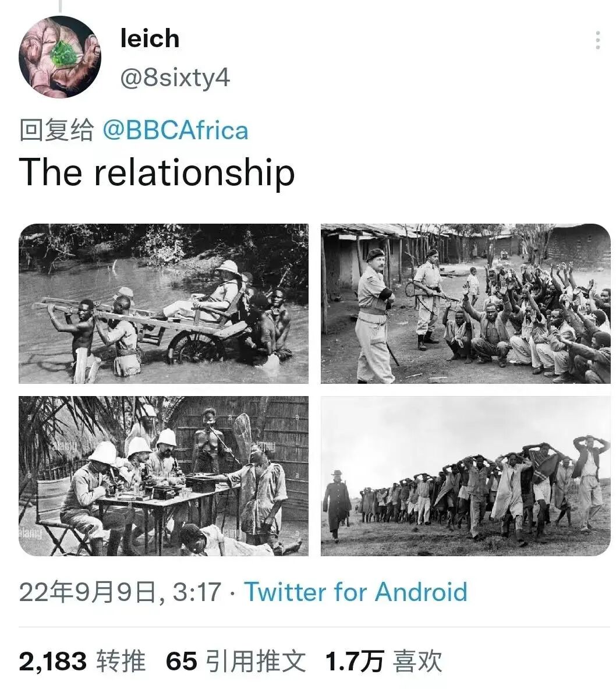Open the @BBCAfrica mention link
The image size is (616, 689).
[175, 130]
